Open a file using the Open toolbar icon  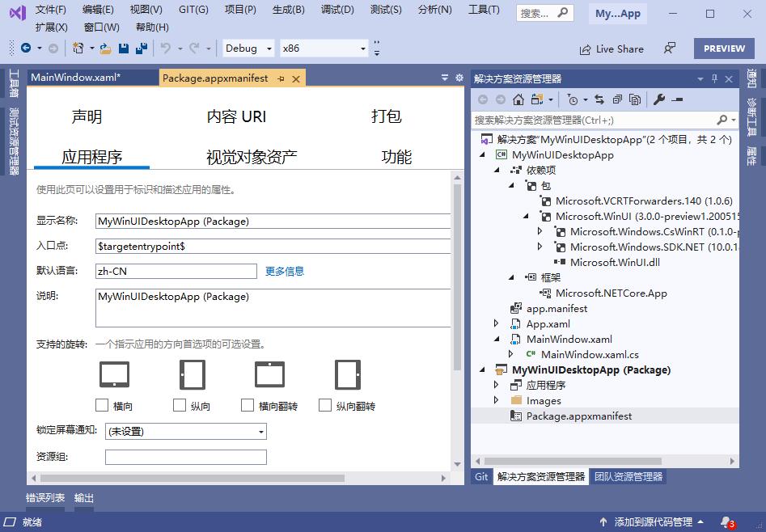tap(104, 49)
